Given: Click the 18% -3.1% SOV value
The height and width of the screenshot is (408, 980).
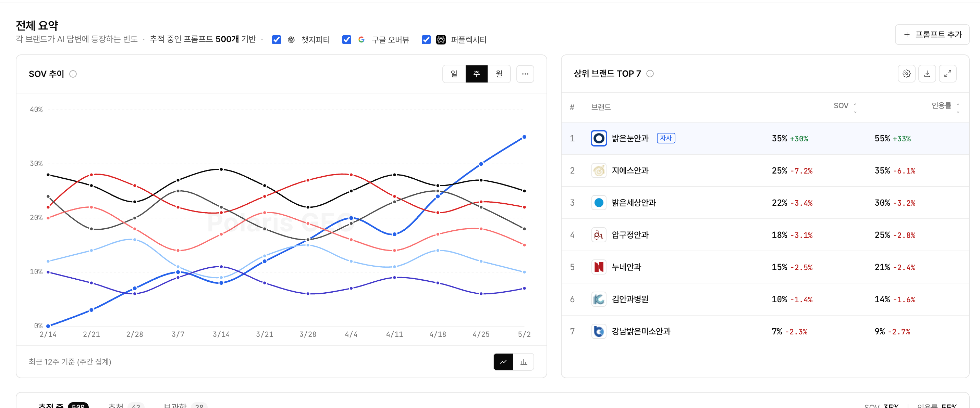Looking at the screenshot, I should click(792, 235).
